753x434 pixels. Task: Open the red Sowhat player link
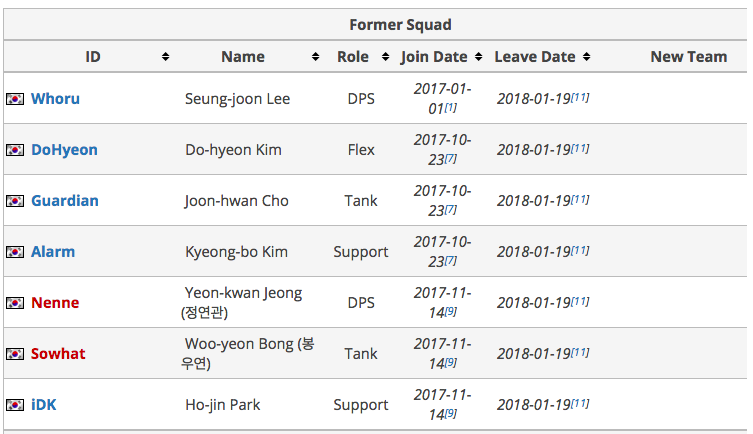[58, 354]
